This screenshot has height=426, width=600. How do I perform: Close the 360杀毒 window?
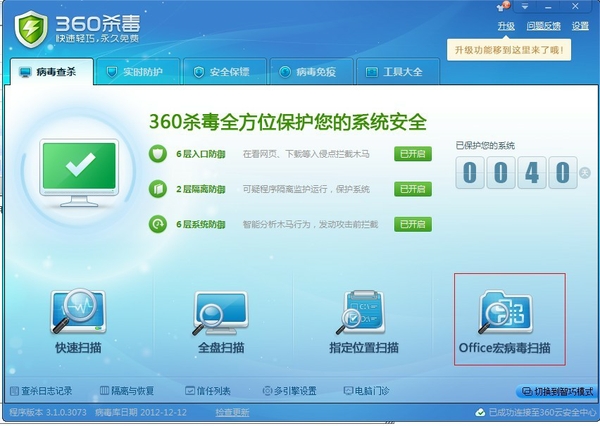(x=575, y=6)
